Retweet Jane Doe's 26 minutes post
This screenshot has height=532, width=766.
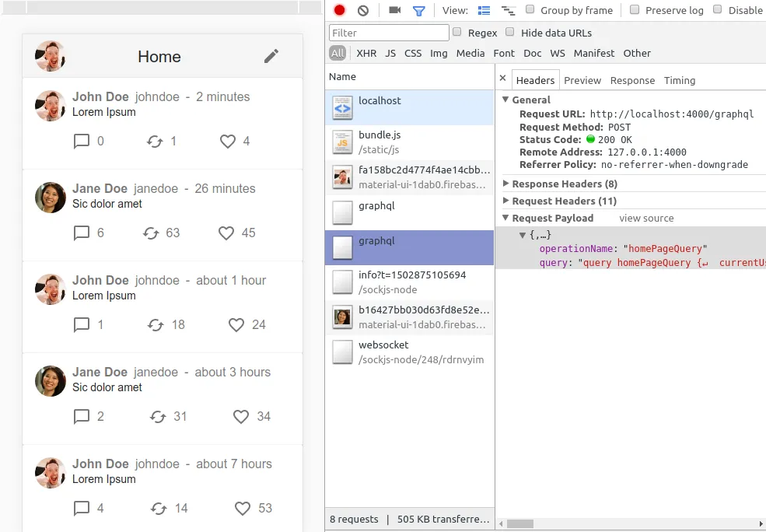(x=152, y=233)
